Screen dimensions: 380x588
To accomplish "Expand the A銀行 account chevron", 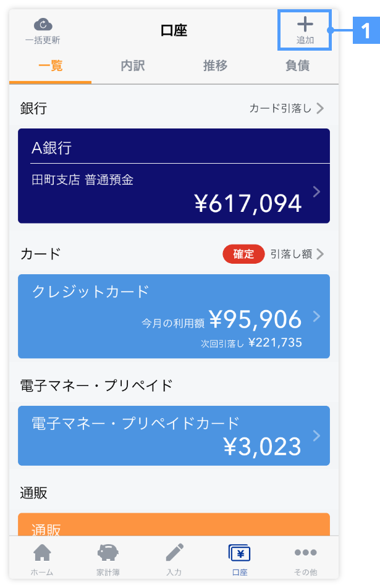I will tap(316, 191).
